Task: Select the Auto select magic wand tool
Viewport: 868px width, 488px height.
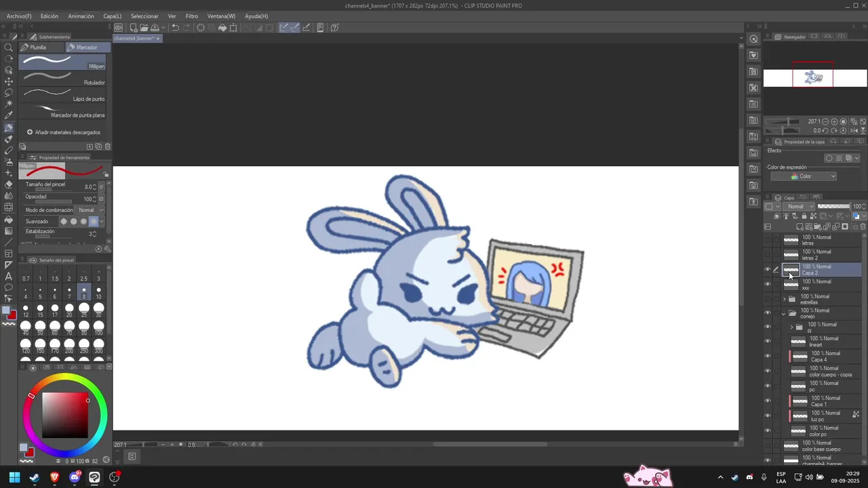Action: pyautogui.click(x=9, y=104)
